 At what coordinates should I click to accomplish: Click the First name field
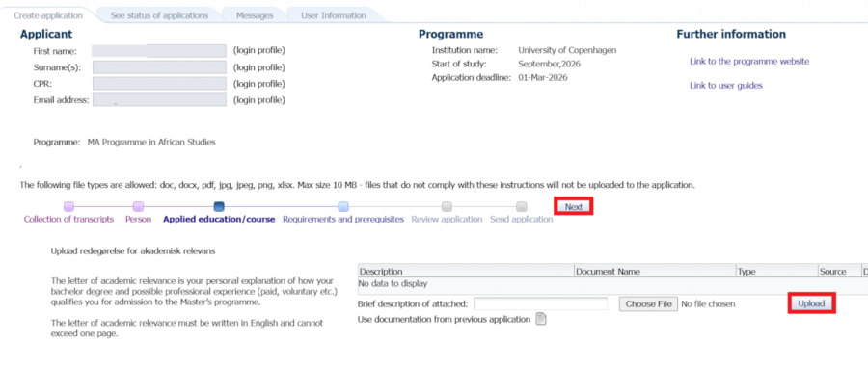point(159,51)
